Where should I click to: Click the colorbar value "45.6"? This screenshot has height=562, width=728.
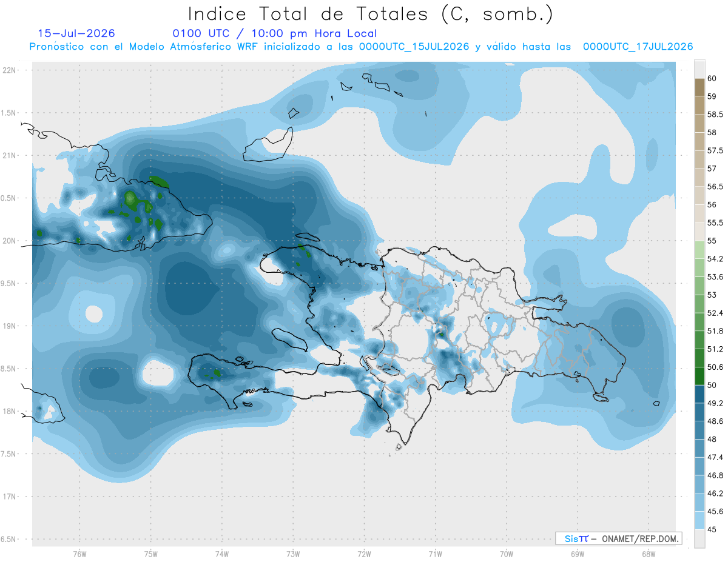(x=715, y=512)
